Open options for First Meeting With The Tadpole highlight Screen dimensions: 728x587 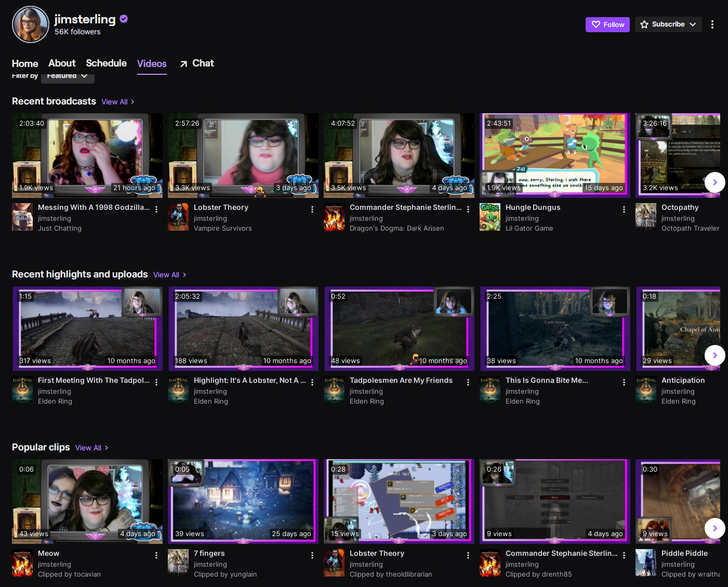pyautogui.click(x=156, y=382)
